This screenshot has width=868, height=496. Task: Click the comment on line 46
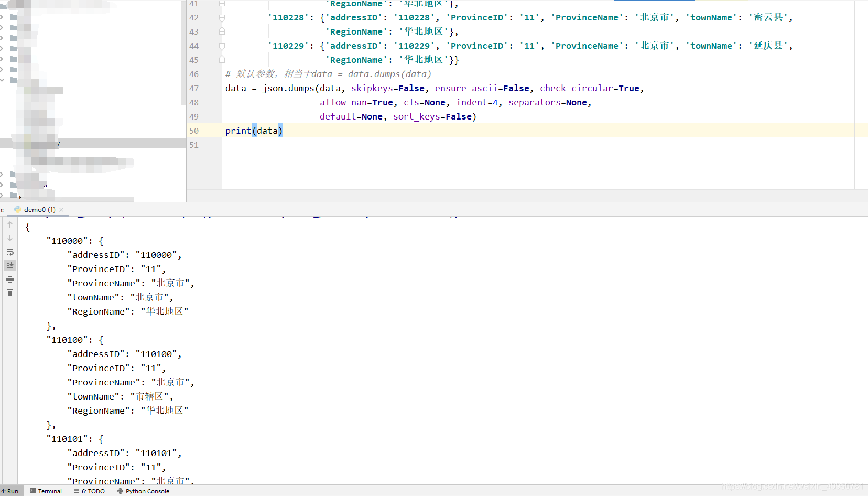coord(329,74)
